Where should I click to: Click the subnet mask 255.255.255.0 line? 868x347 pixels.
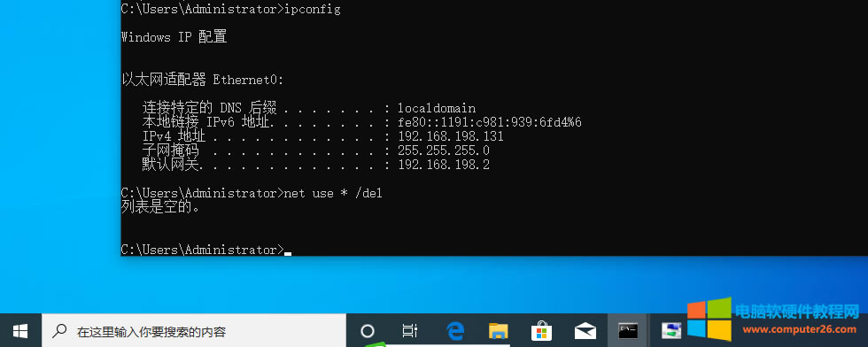[x=315, y=150]
